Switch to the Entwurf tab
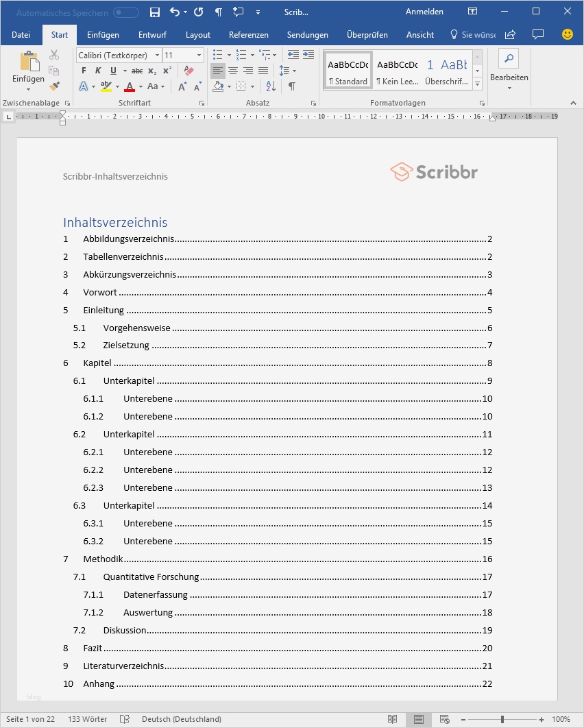The width and height of the screenshot is (584, 728). [152, 35]
